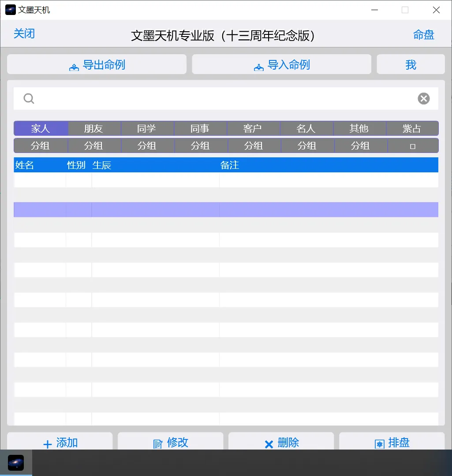Select the 分组 tab under 客户

point(254,146)
